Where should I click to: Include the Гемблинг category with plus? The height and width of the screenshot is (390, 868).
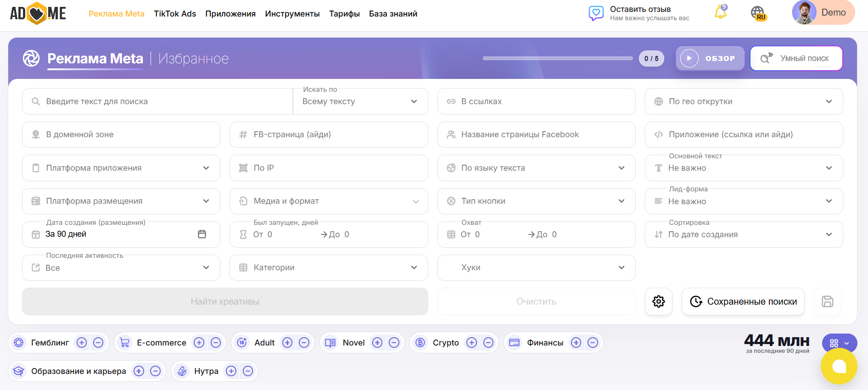click(82, 343)
